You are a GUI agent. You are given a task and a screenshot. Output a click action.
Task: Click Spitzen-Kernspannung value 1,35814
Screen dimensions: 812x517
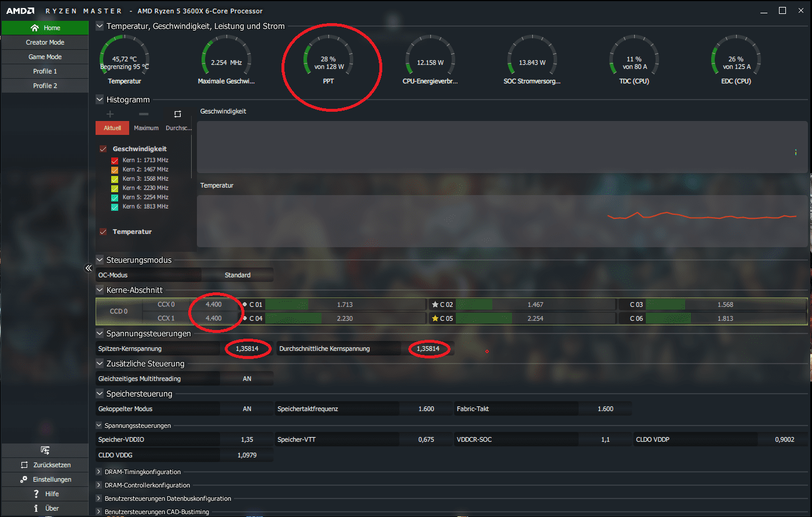coord(247,349)
